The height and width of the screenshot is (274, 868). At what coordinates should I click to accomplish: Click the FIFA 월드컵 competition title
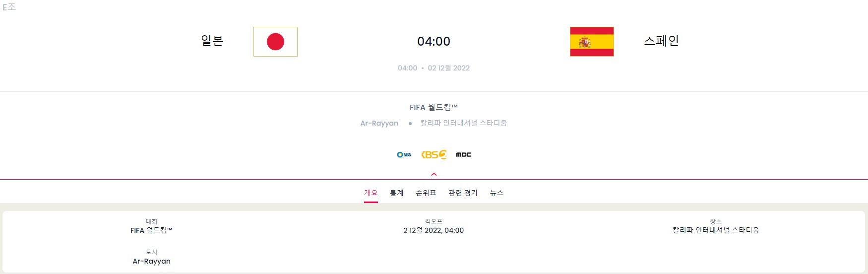[x=434, y=107]
